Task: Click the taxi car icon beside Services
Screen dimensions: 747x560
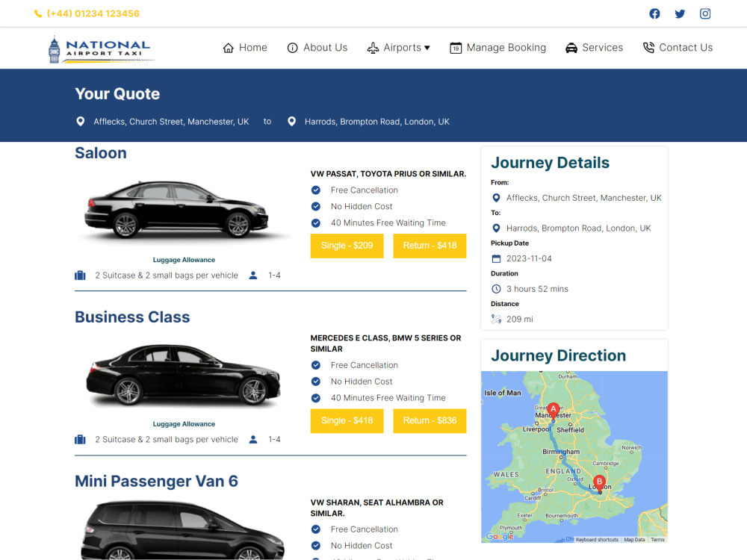Action: tap(571, 48)
